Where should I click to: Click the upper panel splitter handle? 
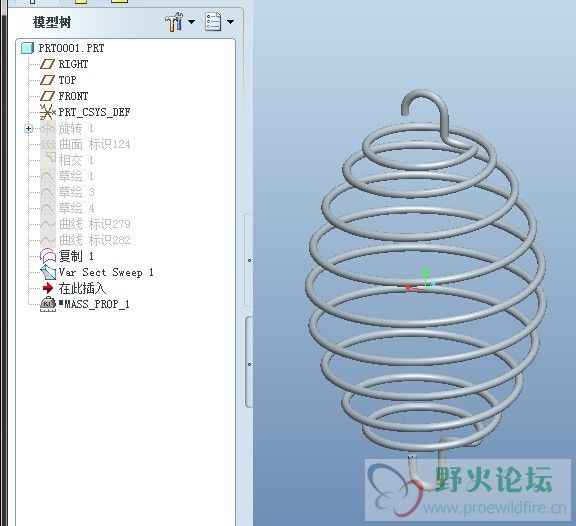(x=249, y=260)
